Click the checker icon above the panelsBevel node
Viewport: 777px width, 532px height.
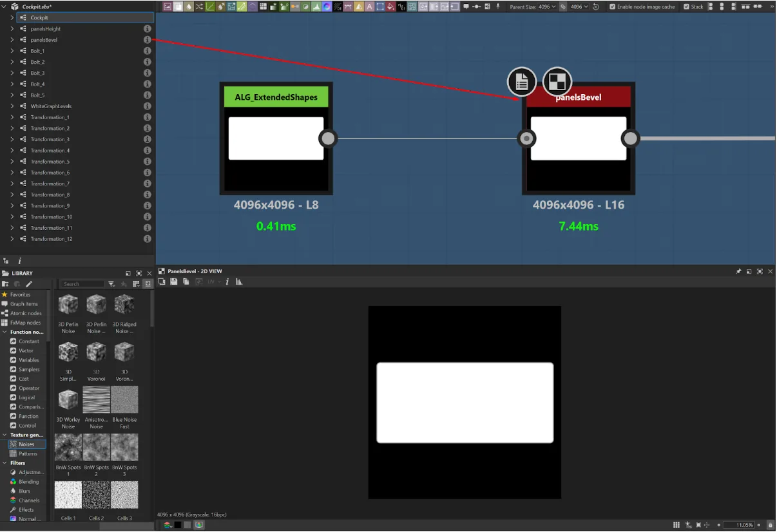[557, 82]
